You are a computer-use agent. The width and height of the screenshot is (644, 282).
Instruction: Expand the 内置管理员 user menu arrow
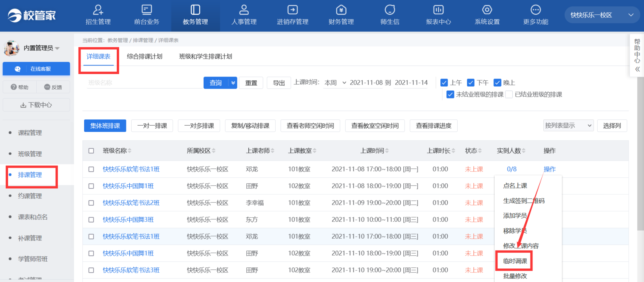(57, 48)
